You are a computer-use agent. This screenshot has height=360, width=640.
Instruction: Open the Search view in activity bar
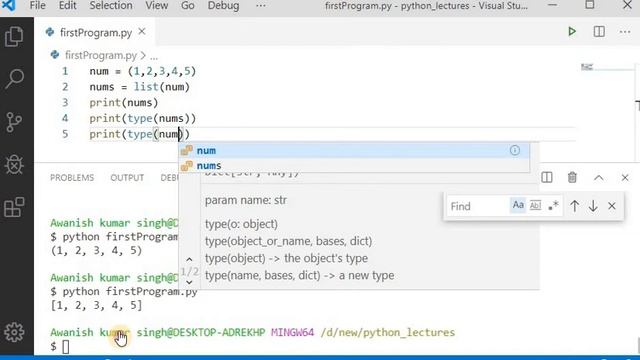pyautogui.click(x=14, y=79)
